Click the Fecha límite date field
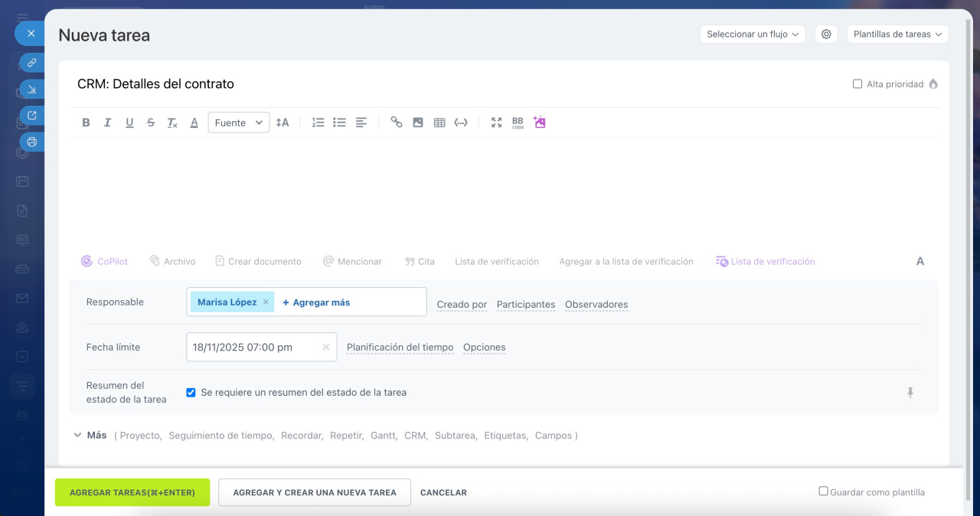This screenshot has height=516, width=980. click(253, 348)
